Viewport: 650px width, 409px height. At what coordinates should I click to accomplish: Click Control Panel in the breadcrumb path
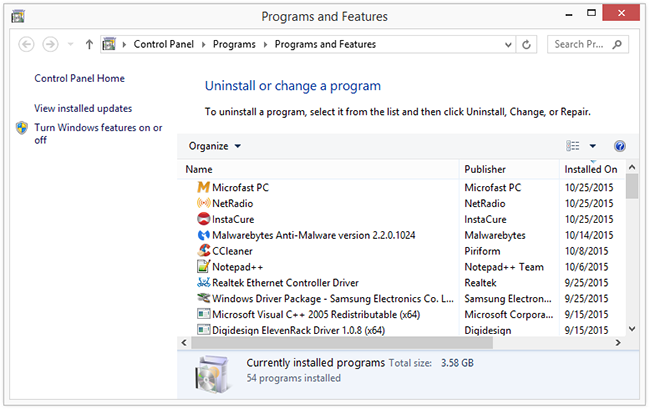165,44
